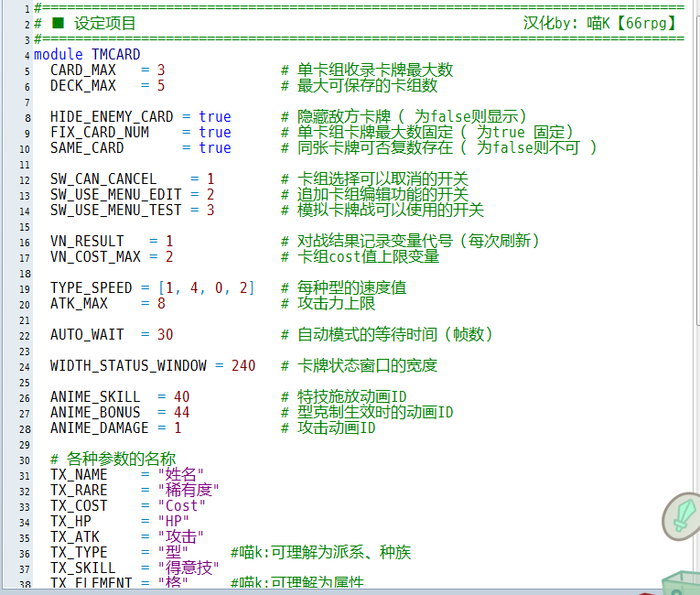Click SW_USE_MENU_TEST on line 14
Screen dimensions: 700x595
pos(116,210)
